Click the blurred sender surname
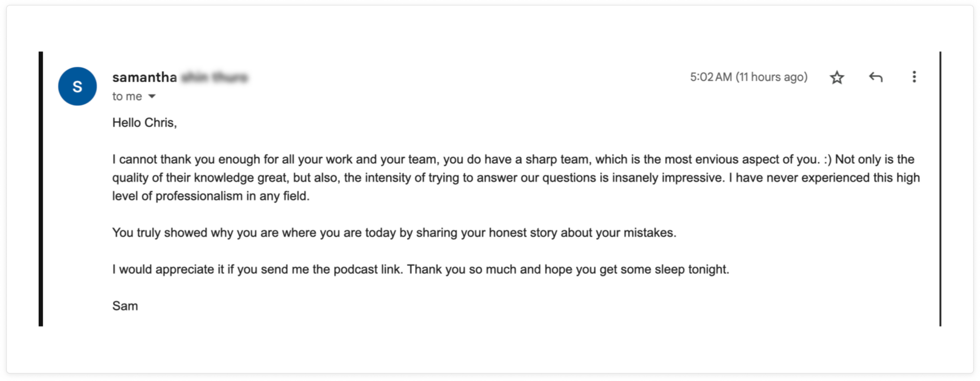Viewport: 980px width, 381px height. point(215,78)
